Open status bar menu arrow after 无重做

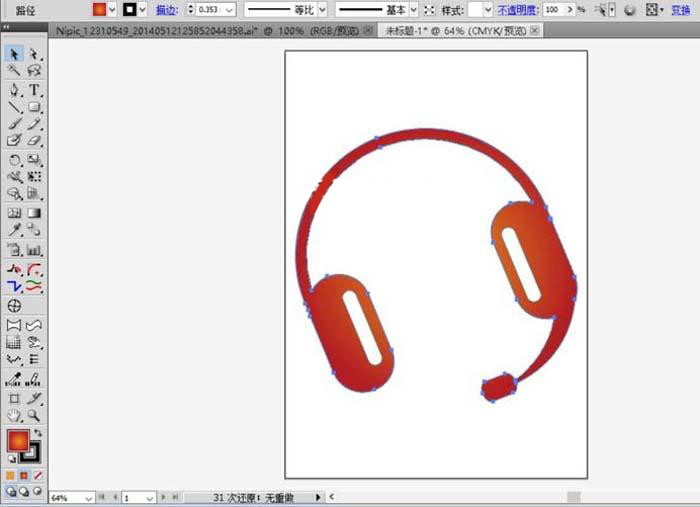coord(318,497)
